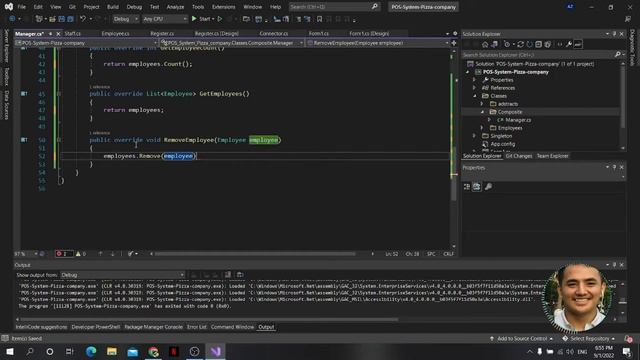
Task: Open Google Chrome from the taskbar
Action: (x=153, y=351)
